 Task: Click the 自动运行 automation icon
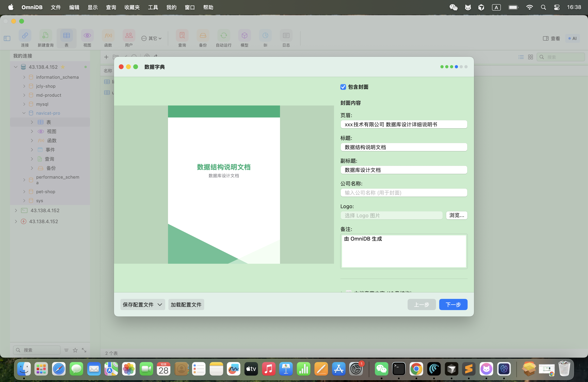[x=223, y=36]
